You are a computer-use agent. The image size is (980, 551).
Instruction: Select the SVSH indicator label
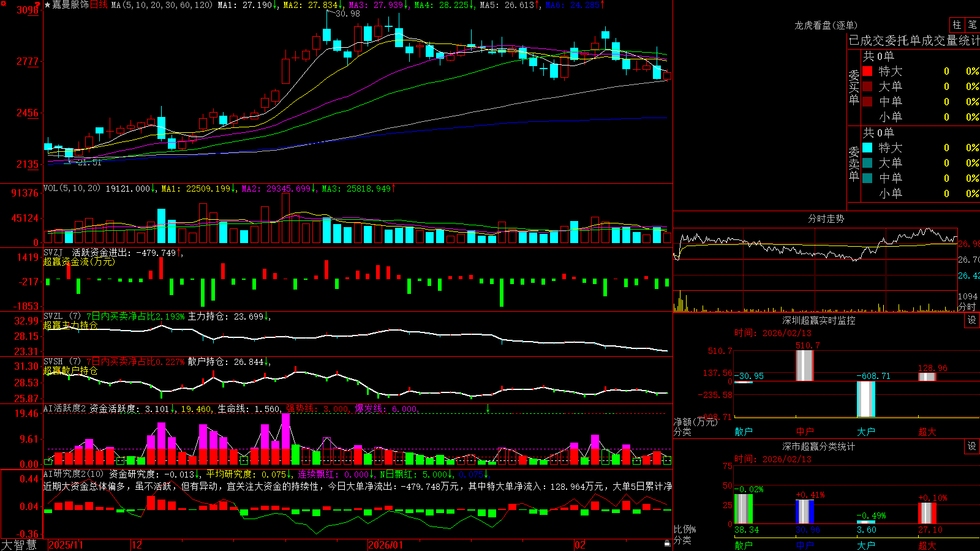coord(53,362)
